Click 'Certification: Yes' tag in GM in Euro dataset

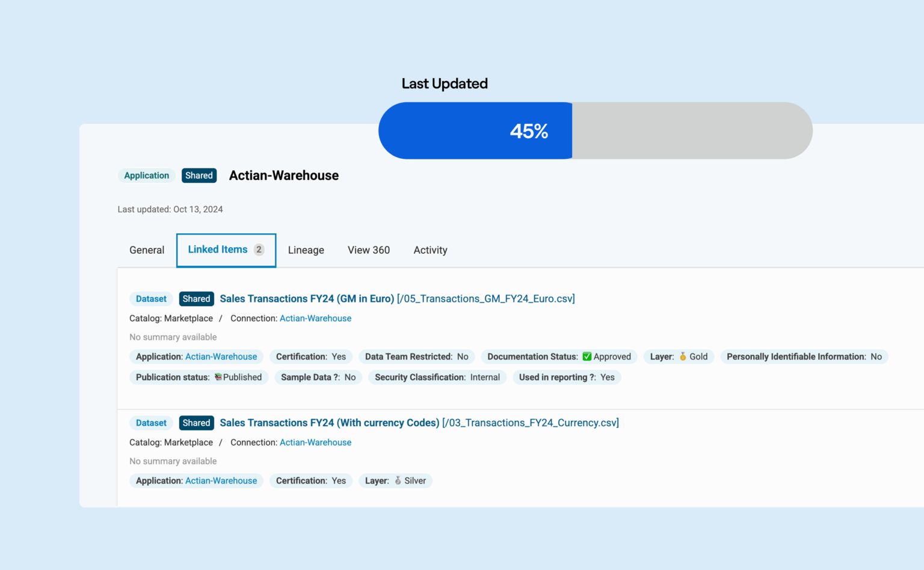click(x=311, y=357)
